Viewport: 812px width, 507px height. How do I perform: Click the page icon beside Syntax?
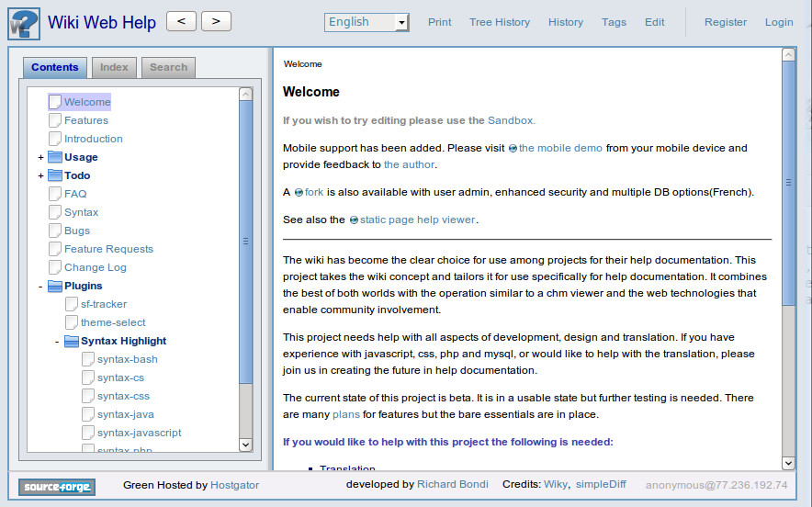(55, 212)
